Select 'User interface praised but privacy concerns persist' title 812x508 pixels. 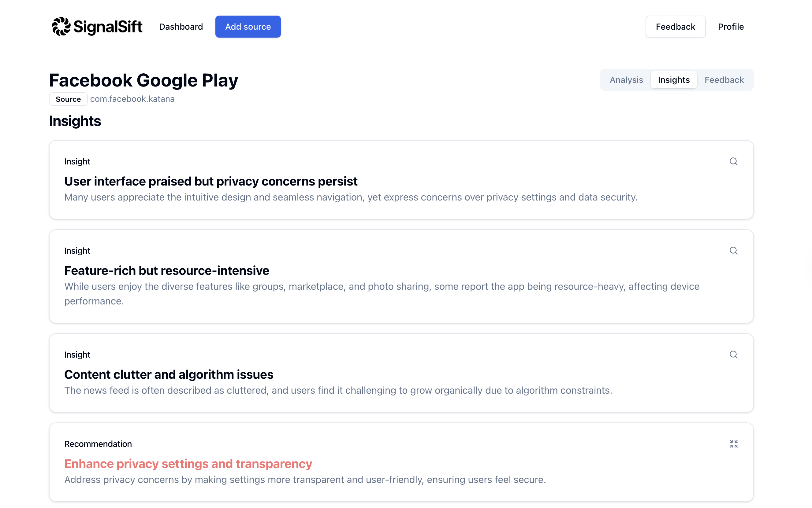coord(211,181)
